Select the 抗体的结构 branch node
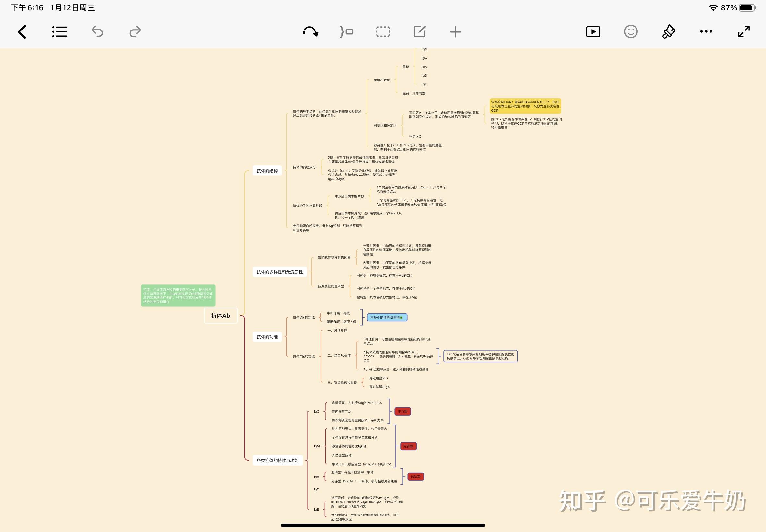The height and width of the screenshot is (532, 766). pos(267,171)
